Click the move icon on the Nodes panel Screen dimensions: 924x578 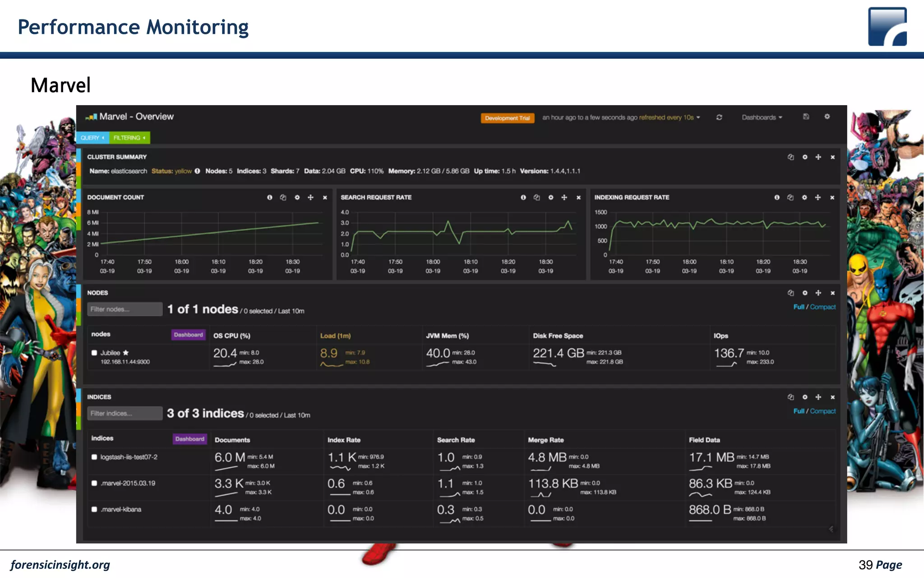coord(818,293)
